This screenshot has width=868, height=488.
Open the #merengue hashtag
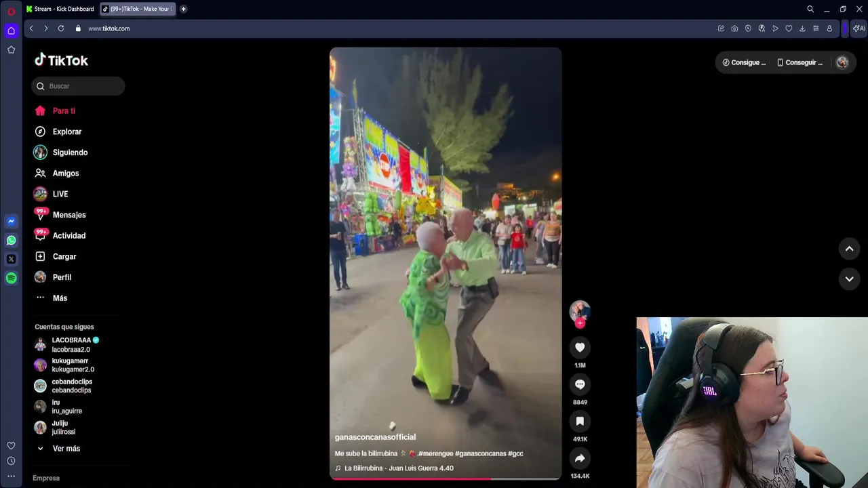click(435, 453)
